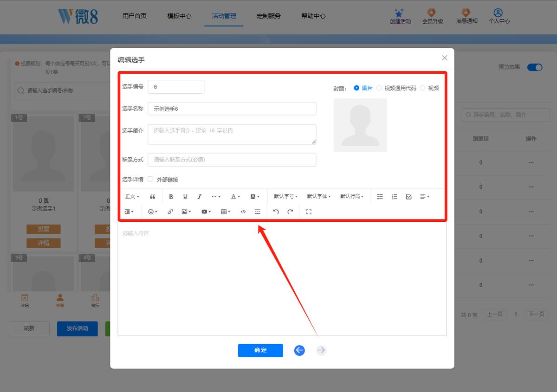Go to the previous contestant with the blue arrow
The width and height of the screenshot is (557, 392).
[x=299, y=350]
